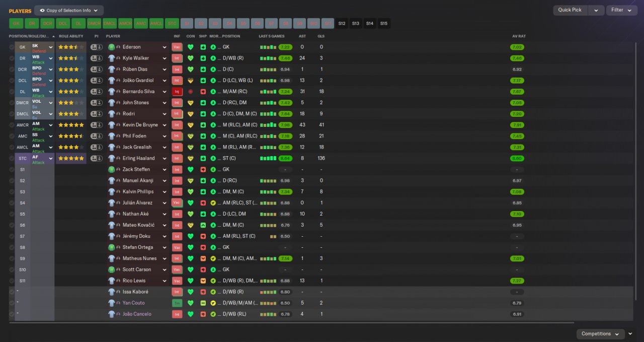This screenshot has height=342, width=644.
Task: Select the STC position tab
Action: (x=172, y=23)
